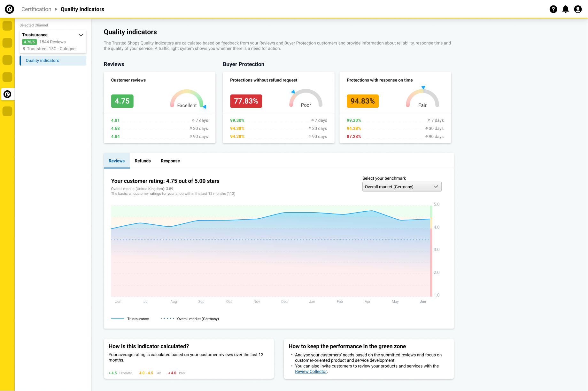Open the Review Collector link
The image size is (588, 391).
311,372
